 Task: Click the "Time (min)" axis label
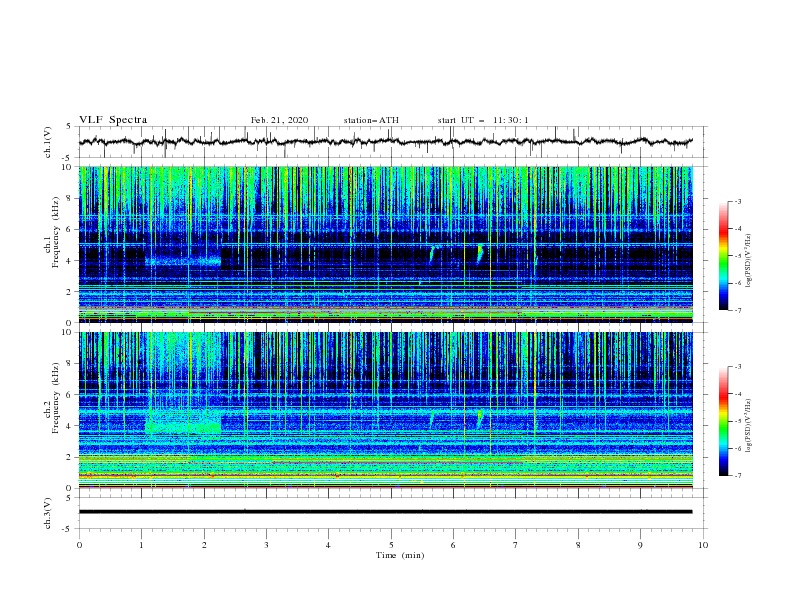tap(400, 555)
